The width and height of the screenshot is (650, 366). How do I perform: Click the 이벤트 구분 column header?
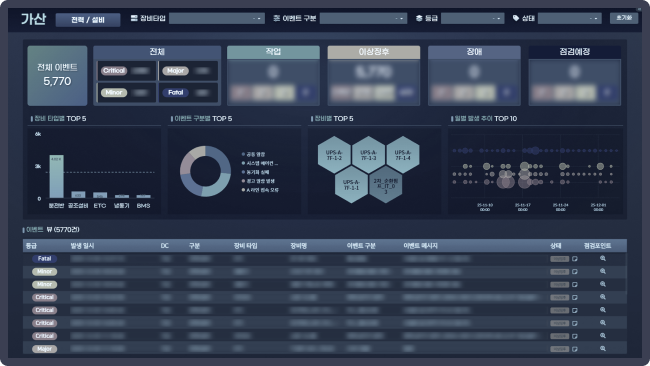tap(361, 246)
